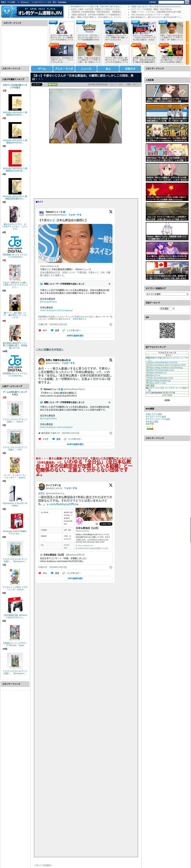Open the jbf.ne.jp/history link in Yahoo tweet
Screen dimensions: 191x868
click(x=48, y=302)
